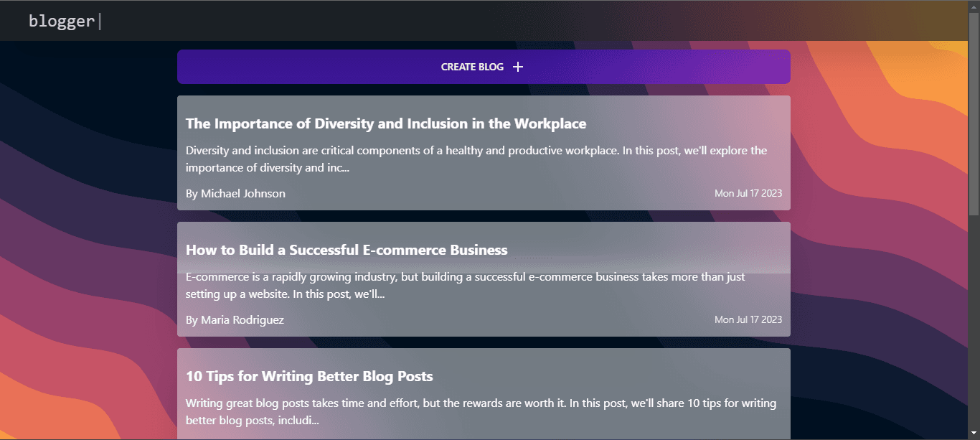
Task: Select author Maria Rodriguez byline
Action: click(235, 320)
